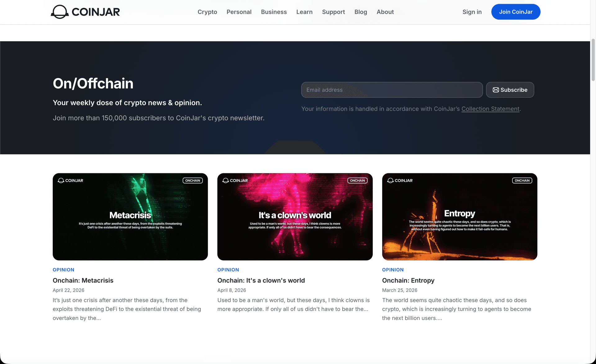Click excerpt starting "Used to be a man's world"
Screen dimensions: 596x364
click(x=294, y=304)
